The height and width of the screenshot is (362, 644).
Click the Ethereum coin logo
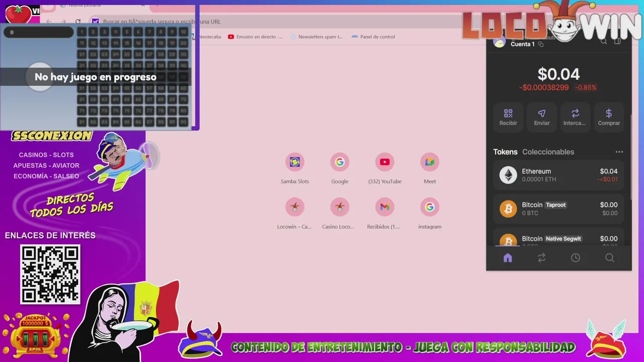508,175
